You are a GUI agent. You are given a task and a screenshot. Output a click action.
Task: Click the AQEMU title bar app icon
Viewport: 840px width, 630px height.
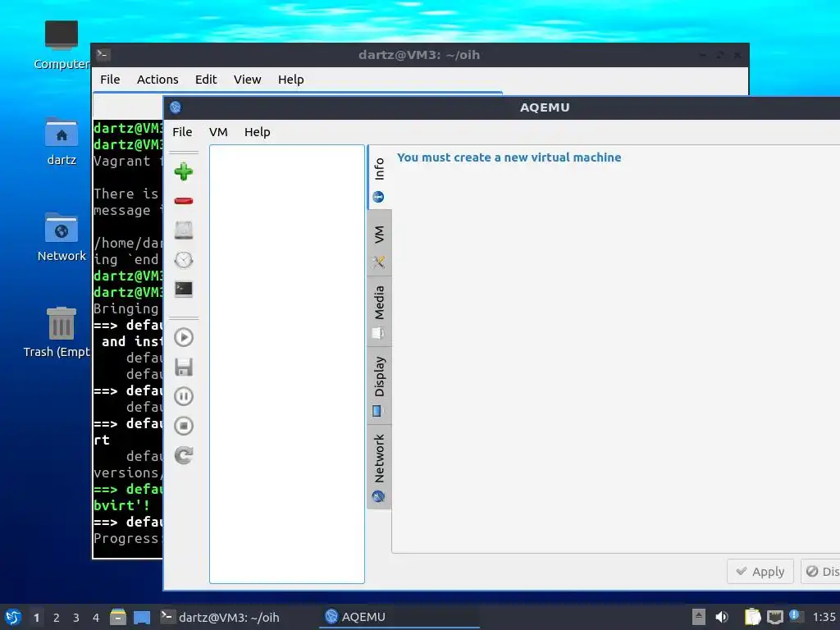tap(176, 107)
